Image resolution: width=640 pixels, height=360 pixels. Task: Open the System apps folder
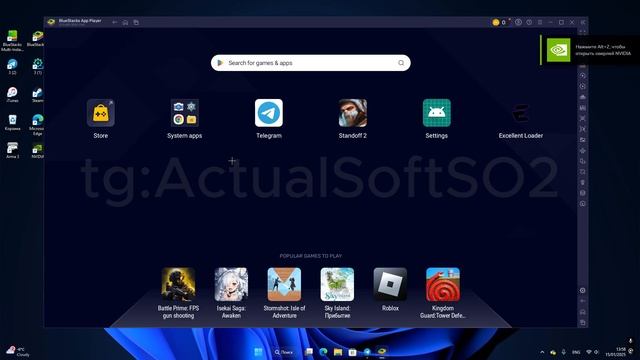pos(184,113)
